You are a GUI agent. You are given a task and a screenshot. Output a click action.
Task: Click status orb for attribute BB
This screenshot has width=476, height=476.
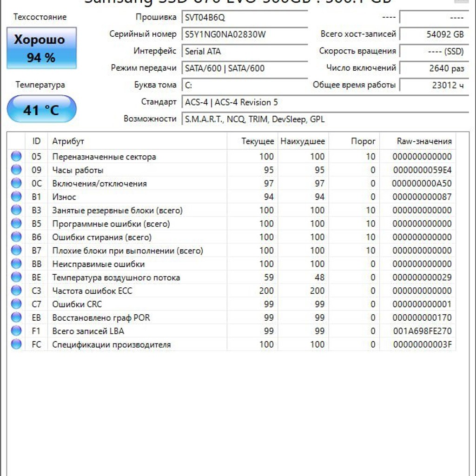click(16, 264)
